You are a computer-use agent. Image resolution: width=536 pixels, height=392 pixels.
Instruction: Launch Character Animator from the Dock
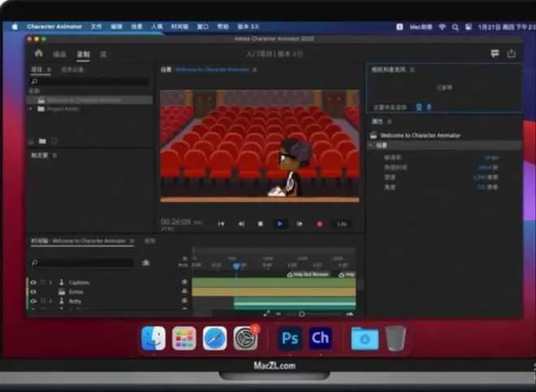(321, 338)
